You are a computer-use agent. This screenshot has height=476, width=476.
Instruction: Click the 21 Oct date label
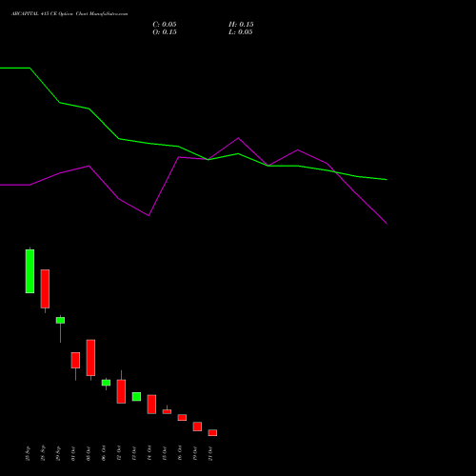click(x=210, y=453)
